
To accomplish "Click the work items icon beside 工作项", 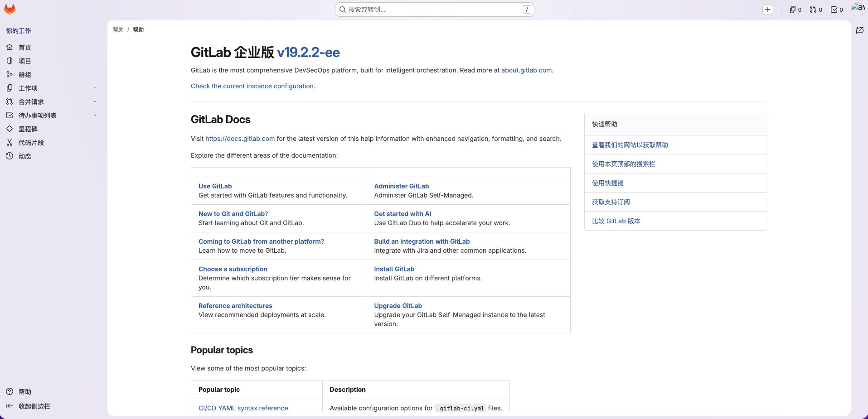I will pyautogui.click(x=10, y=88).
